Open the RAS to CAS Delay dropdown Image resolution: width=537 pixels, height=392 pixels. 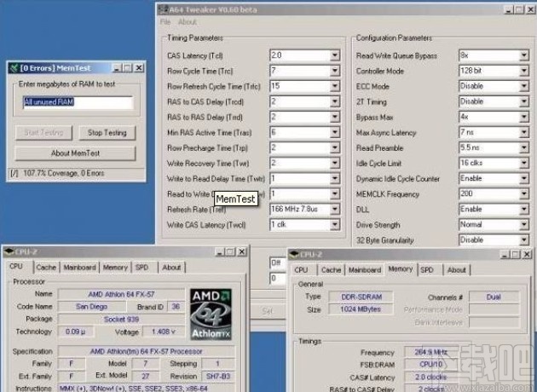[x=335, y=101]
